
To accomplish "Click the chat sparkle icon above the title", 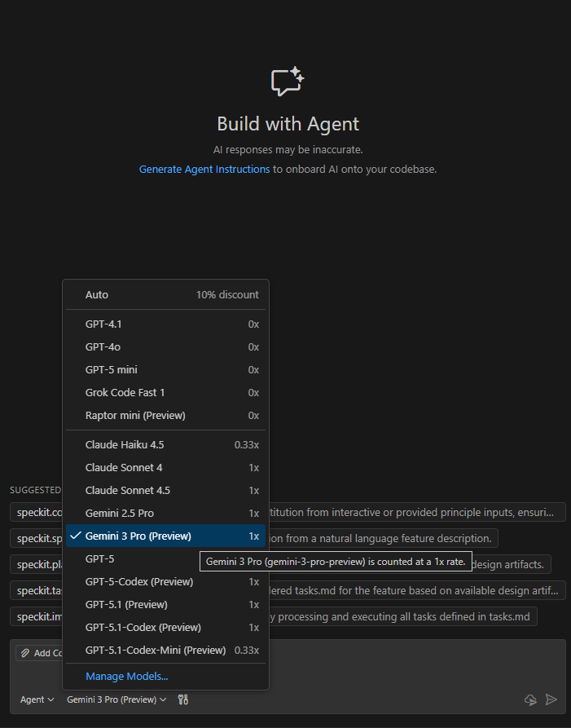I will (287, 82).
